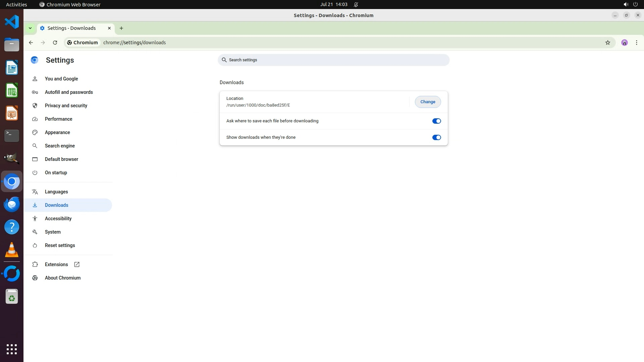
Task: Click the Search settings field
Action: pos(333,60)
